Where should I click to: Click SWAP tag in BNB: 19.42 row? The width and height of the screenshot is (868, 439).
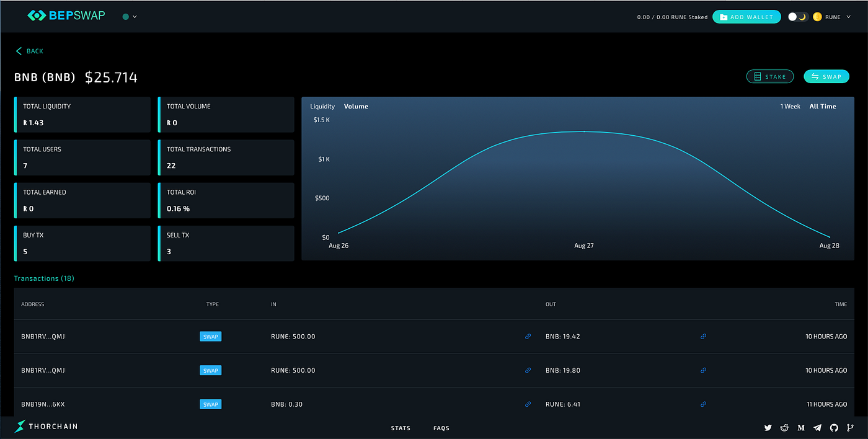211,337
